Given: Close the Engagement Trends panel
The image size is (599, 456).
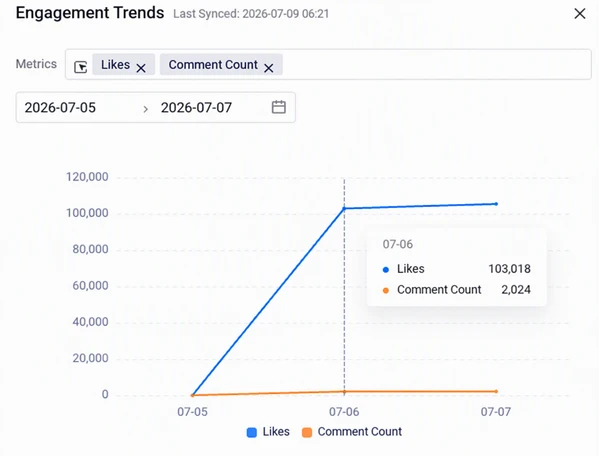Looking at the screenshot, I should (580, 14).
